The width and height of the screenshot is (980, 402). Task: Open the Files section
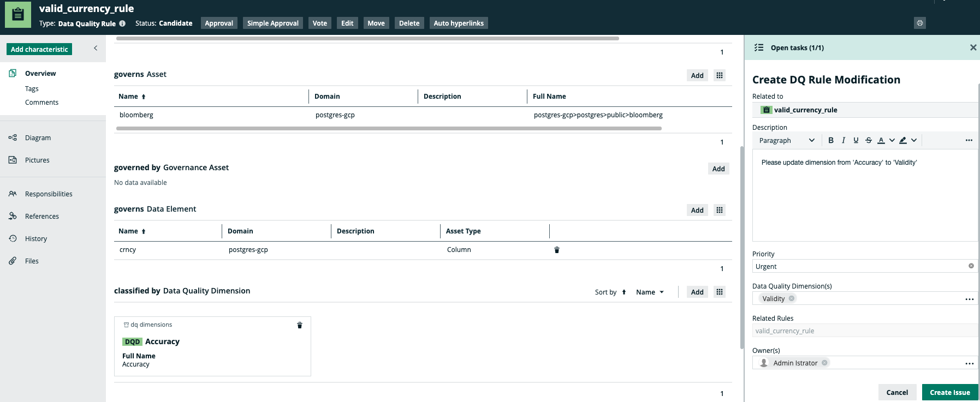32,261
